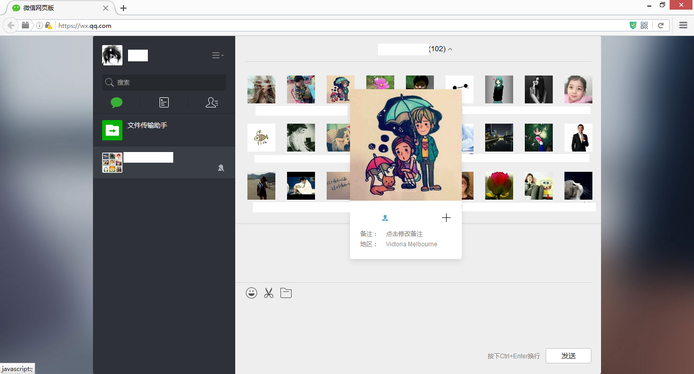Add this contact with the plus icon
Image resolution: width=694 pixels, height=374 pixels.
446,217
